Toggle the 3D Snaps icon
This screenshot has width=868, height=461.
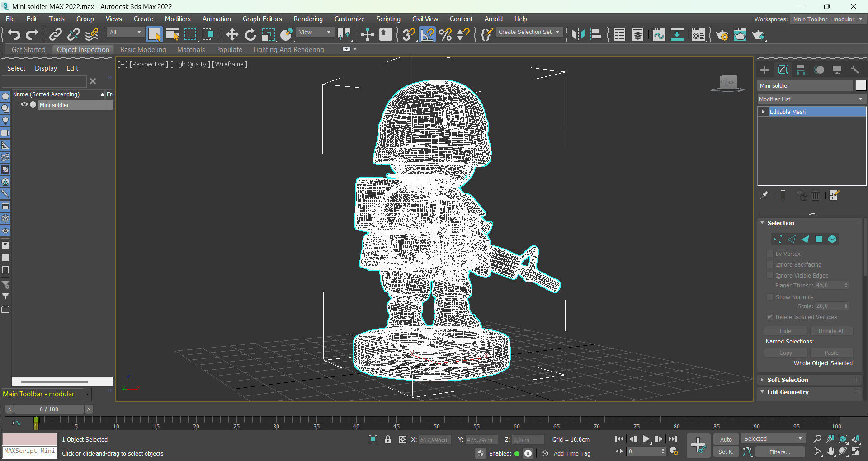pyautogui.click(x=409, y=35)
